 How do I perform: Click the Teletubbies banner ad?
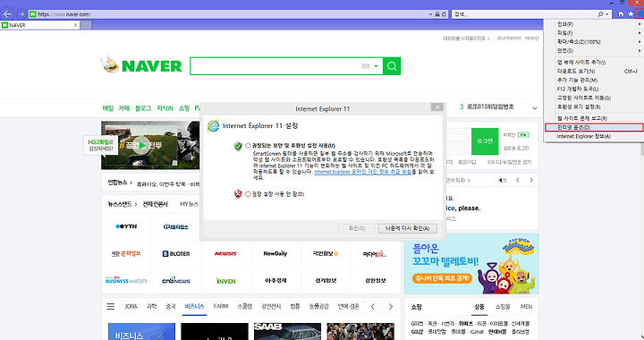coord(471,264)
